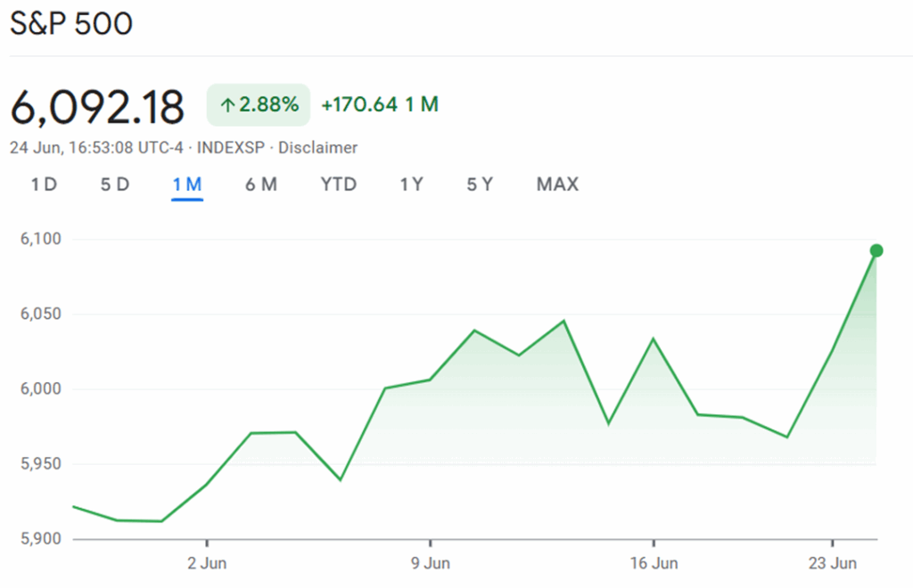Click the 6,000 y-axis label
This screenshot has width=913, height=588.
pos(41,389)
